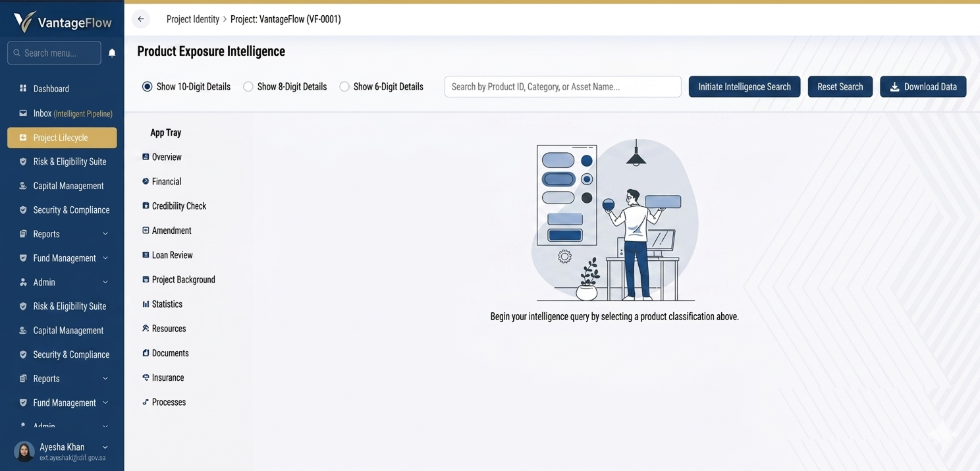Expand the first Reports menu chevron
The width and height of the screenshot is (980, 471).
tap(105, 234)
